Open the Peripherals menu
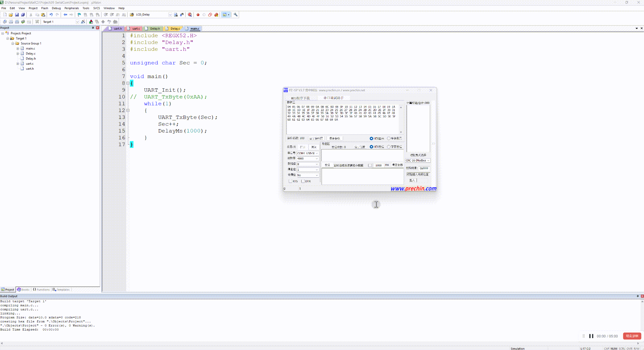 pos(72,8)
